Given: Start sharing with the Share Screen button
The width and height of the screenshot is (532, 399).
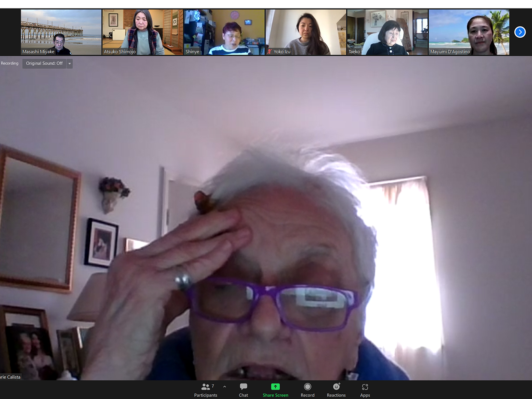Looking at the screenshot, I should (x=275, y=390).
